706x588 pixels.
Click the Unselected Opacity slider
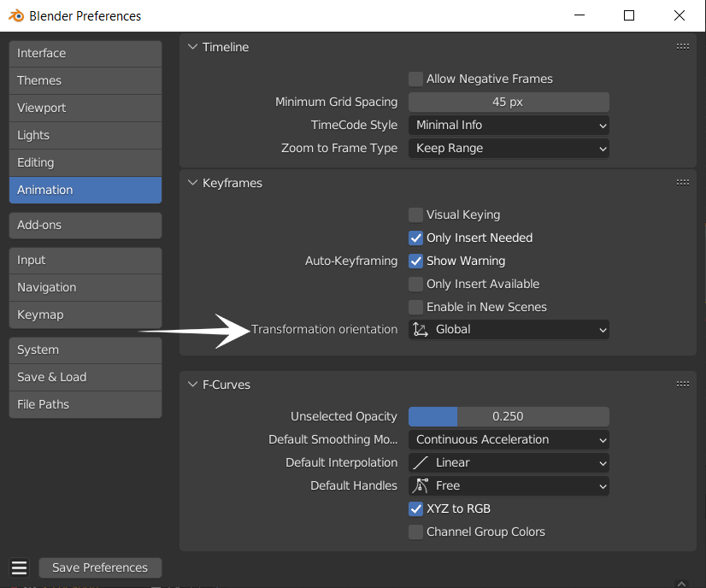(x=509, y=416)
